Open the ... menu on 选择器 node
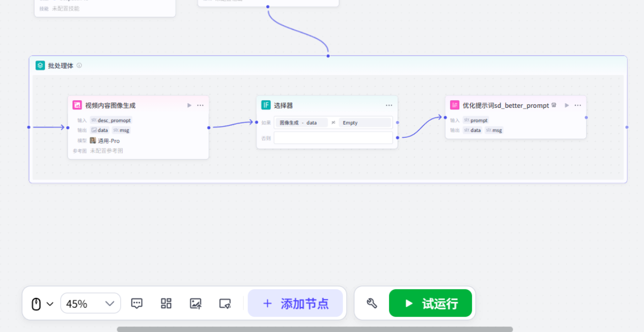Viewport: 644px width, 332px height. 388,105
